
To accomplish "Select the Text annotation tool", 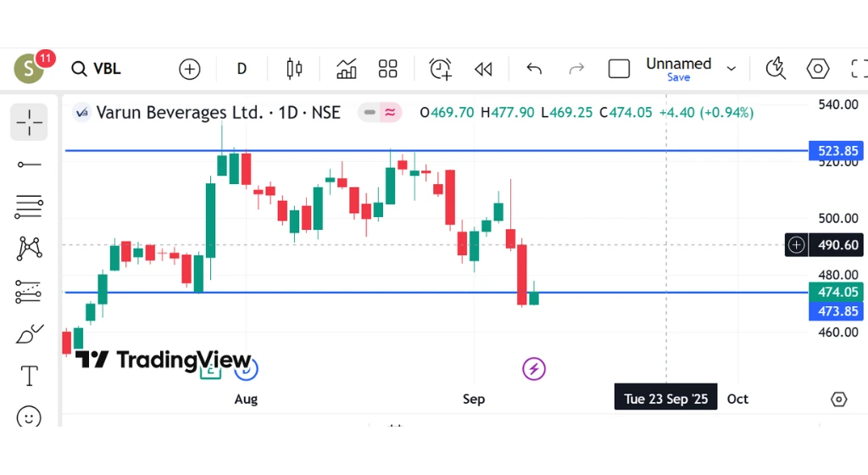I will pyautogui.click(x=29, y=375).
